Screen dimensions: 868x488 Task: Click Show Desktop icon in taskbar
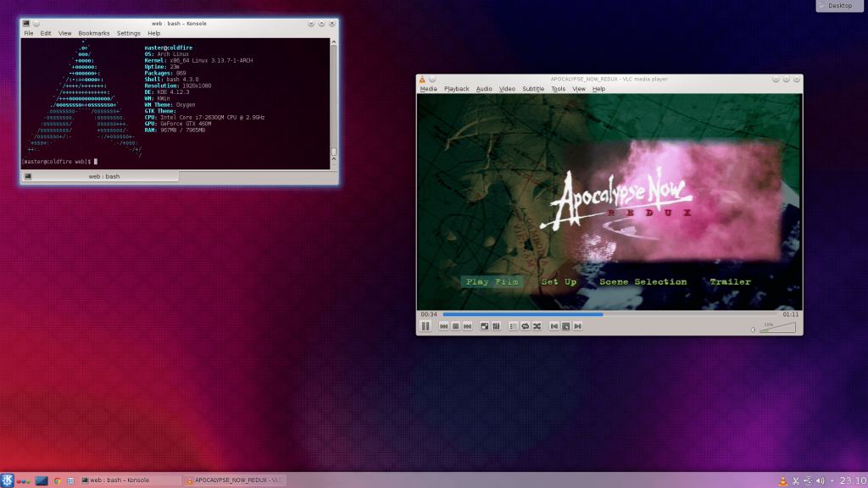[x=42, y=481]
